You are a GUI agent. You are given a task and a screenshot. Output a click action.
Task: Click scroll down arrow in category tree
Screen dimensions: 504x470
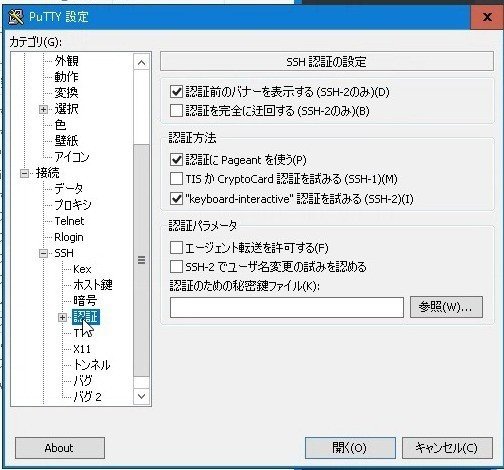[141, 396]
